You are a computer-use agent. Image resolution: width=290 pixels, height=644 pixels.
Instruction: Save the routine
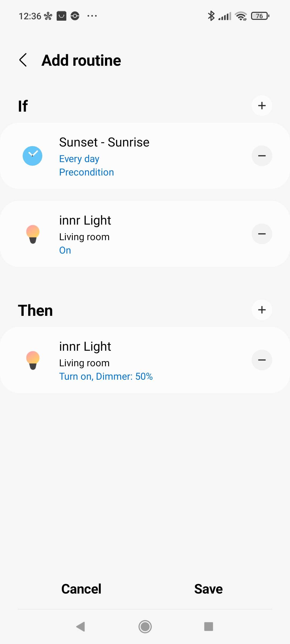208,589
